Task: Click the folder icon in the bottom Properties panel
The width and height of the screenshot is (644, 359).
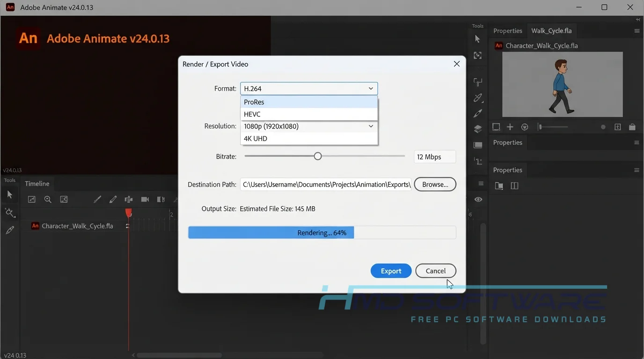Action: tap(499, 186)
